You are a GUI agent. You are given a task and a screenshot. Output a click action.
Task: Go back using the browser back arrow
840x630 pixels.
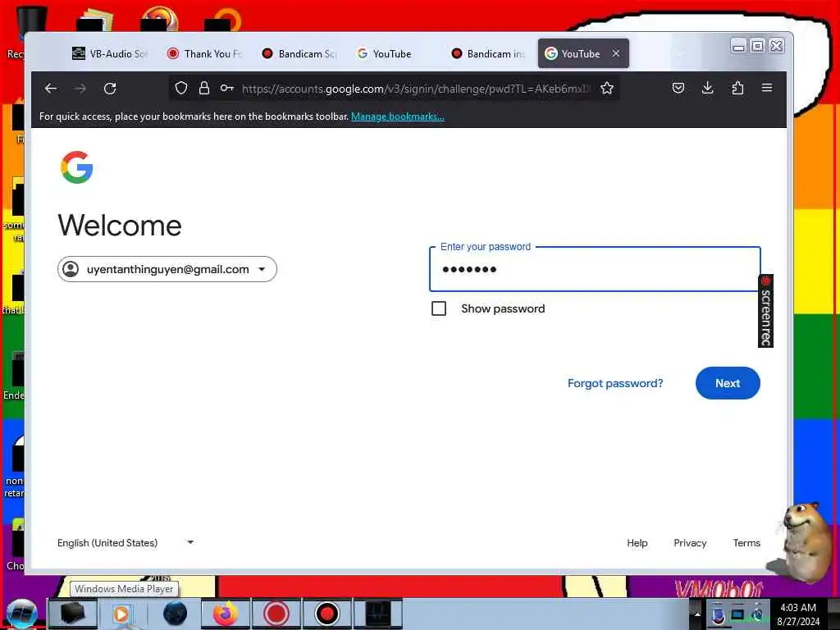click(x=51, y=89)
